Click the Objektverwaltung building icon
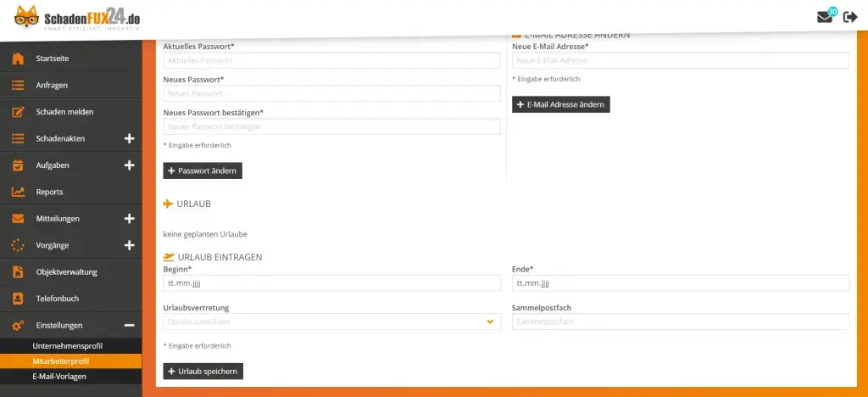The height and width of the screenshot is (397, 868). point(17,272)
